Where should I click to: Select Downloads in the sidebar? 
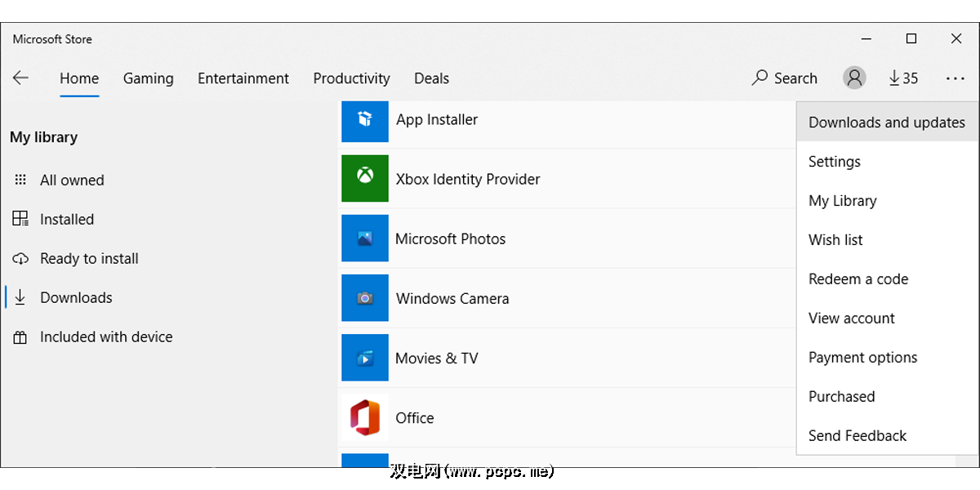click(x=76, y=297)
